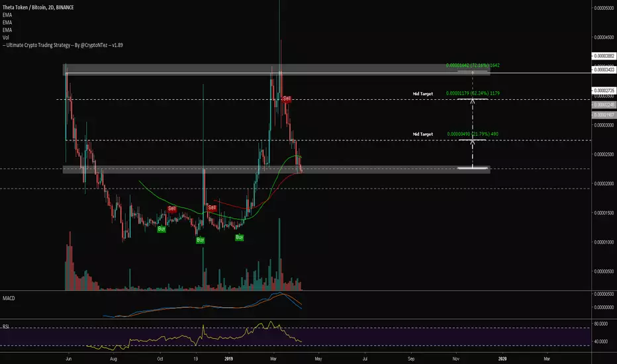This screenshot has height=364, width=617.
Task: Click the Mid Target label beside 62.24% measurement
Action: pos(422,94)
